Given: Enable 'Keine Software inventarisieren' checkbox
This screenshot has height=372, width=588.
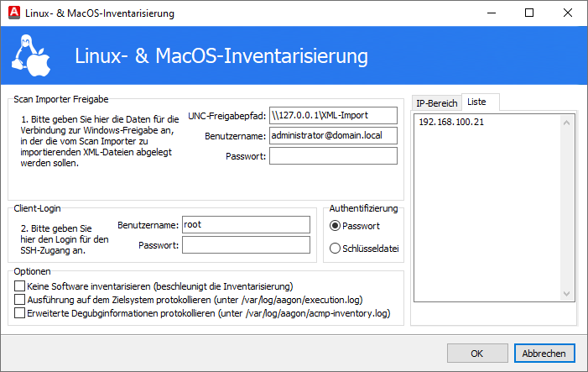Looking at the screenshot, I should [20, 286].
